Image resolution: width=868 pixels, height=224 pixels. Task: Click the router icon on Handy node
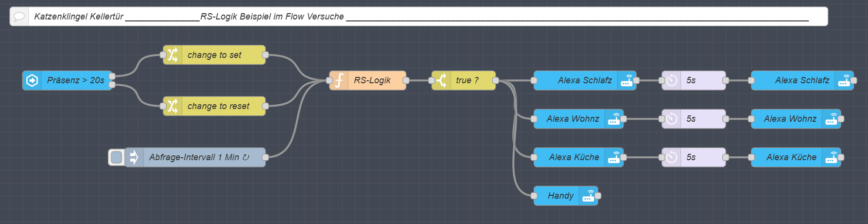(x=589, y=196)
